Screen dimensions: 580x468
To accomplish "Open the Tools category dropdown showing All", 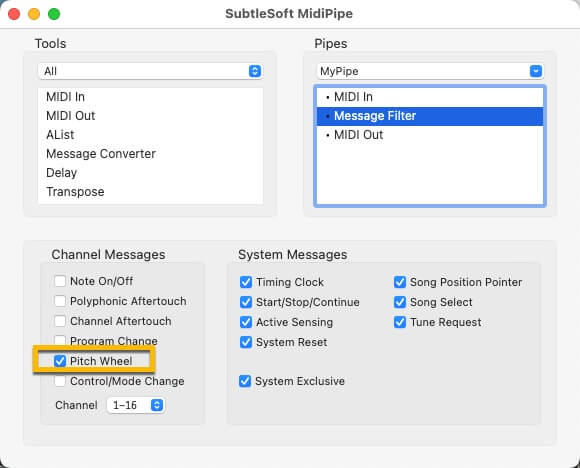I will click(150, 71).
